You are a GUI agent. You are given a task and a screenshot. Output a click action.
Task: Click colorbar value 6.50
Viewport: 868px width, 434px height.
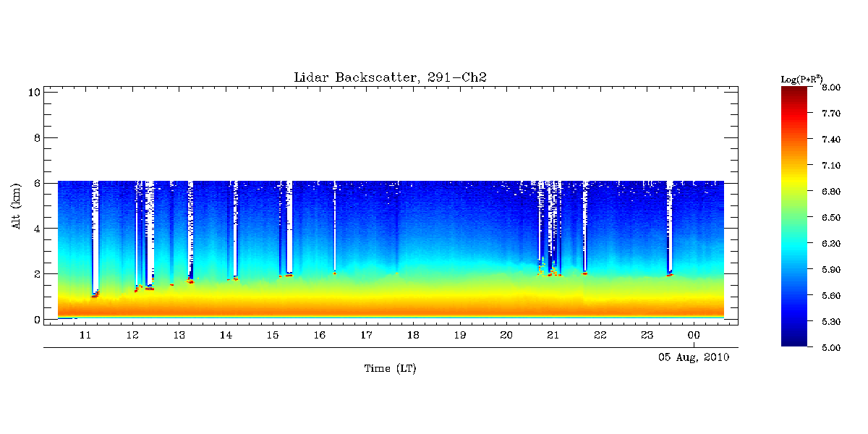tap(831, 218)
